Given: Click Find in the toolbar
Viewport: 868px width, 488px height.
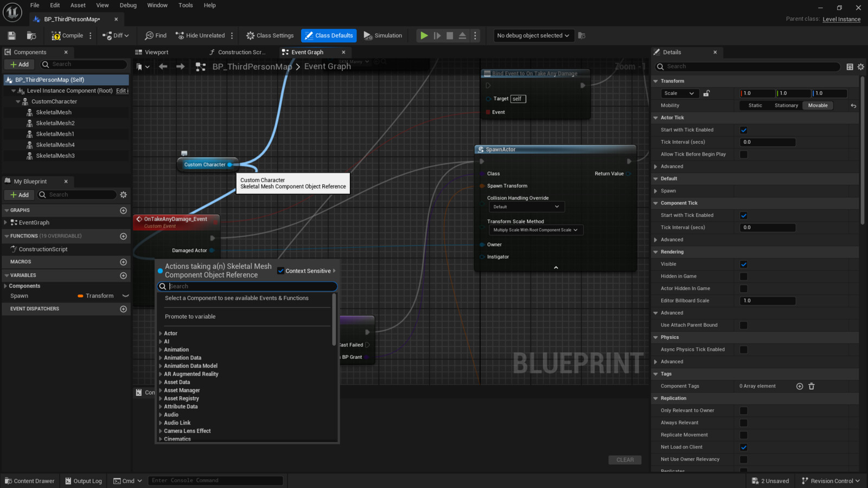Looking at the screenshot, I should tap(156, 36).
